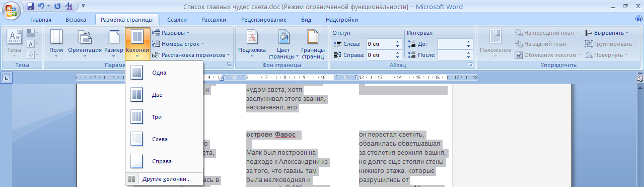Click Границы страниц page borders
The height and width of the screenshot is (187, 644).
click(x=313, y=44)
